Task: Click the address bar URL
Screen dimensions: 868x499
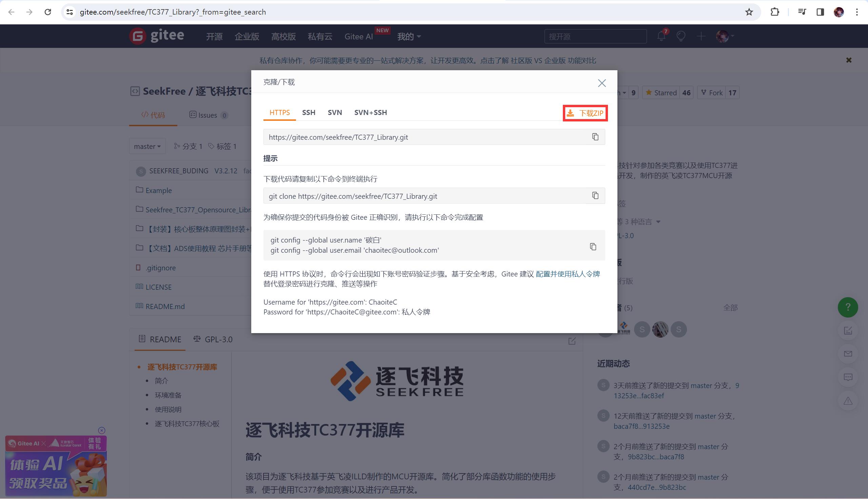Action: click(x=173, y=12)
